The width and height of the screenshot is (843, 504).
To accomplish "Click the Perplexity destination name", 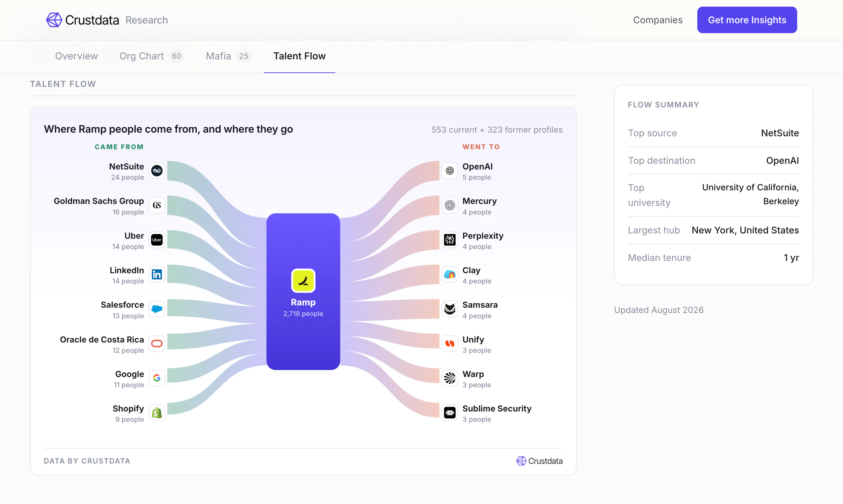I will (x=483, y=236).
